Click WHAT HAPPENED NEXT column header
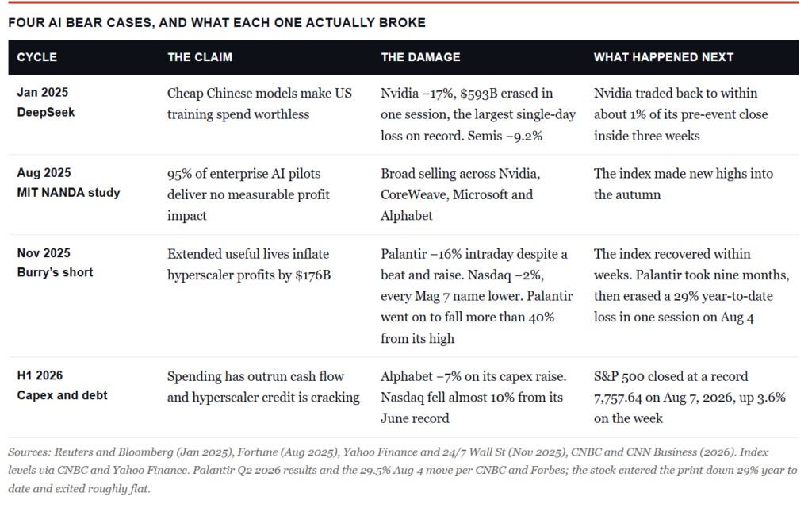The height and width of the screenshot is (508, 812). pos(664,57)
